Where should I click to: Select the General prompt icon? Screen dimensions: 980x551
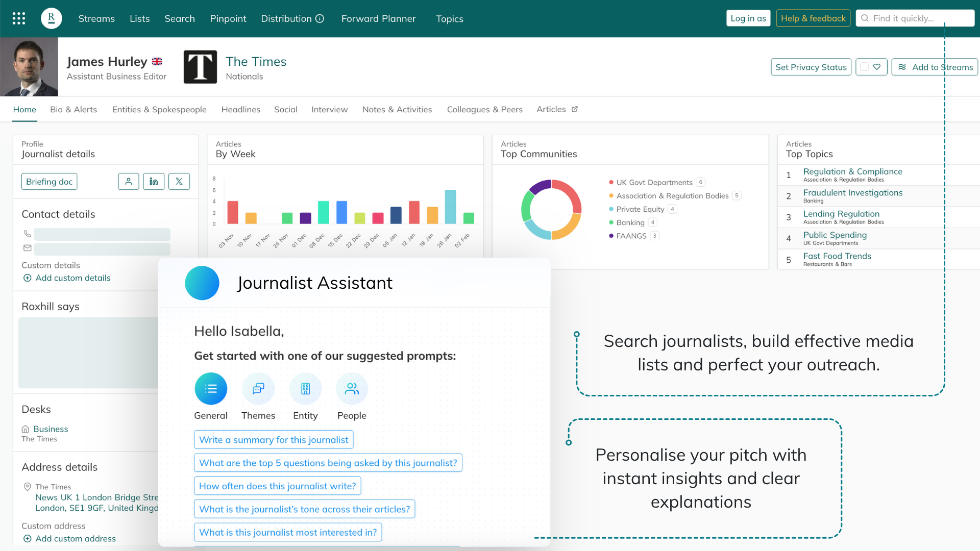[211, 389]
